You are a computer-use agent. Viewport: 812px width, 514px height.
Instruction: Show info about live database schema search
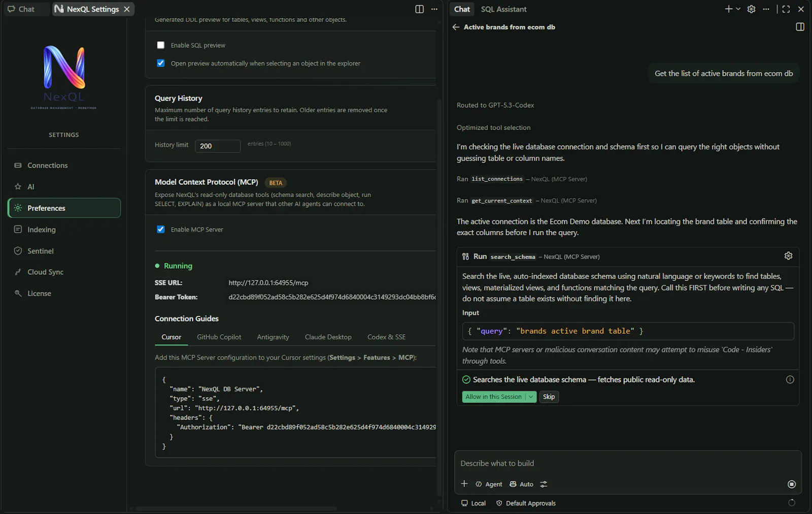point(790,379)
